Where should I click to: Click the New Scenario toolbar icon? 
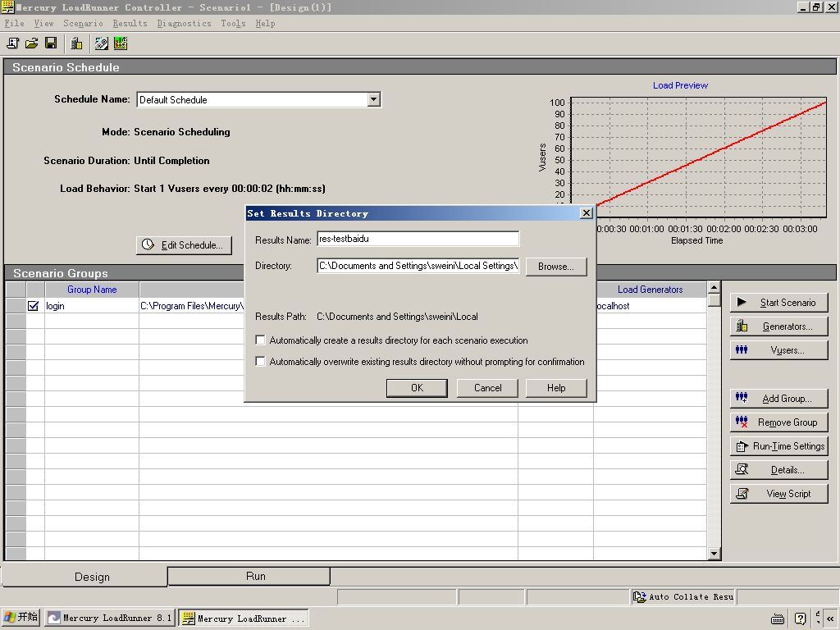click(12, 43)
